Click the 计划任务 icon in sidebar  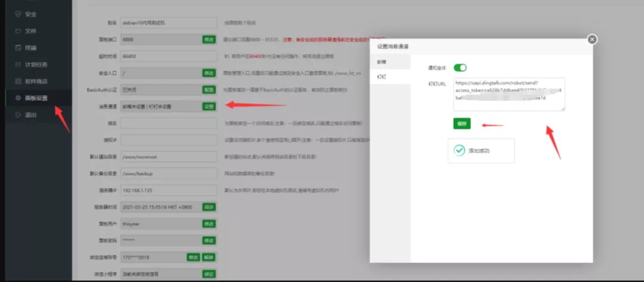(x=18, y=64)
